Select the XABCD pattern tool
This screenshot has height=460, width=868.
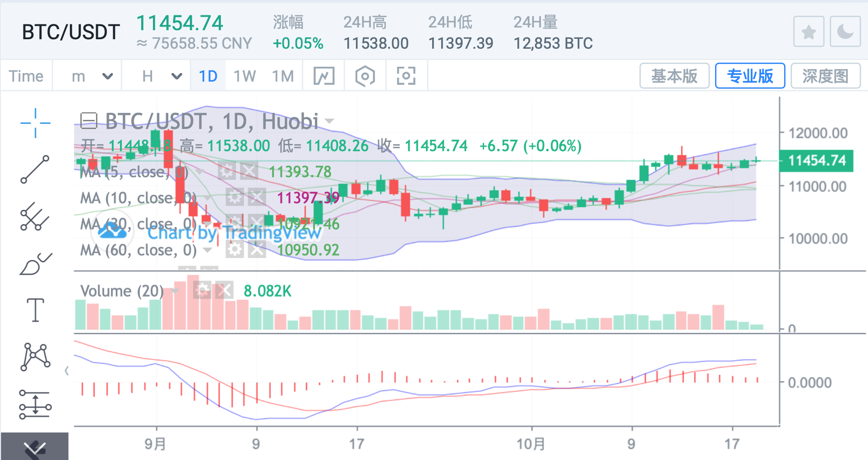click(35, 357)
